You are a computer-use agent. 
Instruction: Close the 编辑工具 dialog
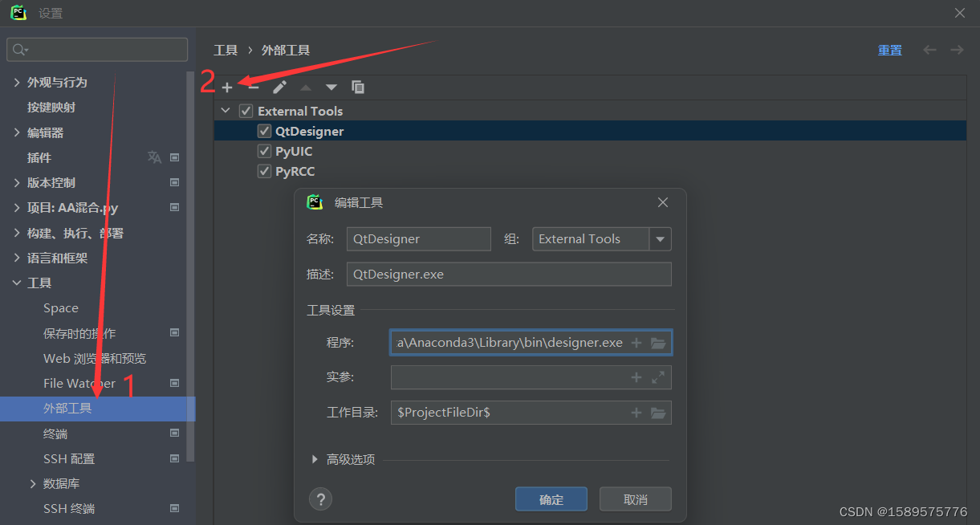coord(663,202)
